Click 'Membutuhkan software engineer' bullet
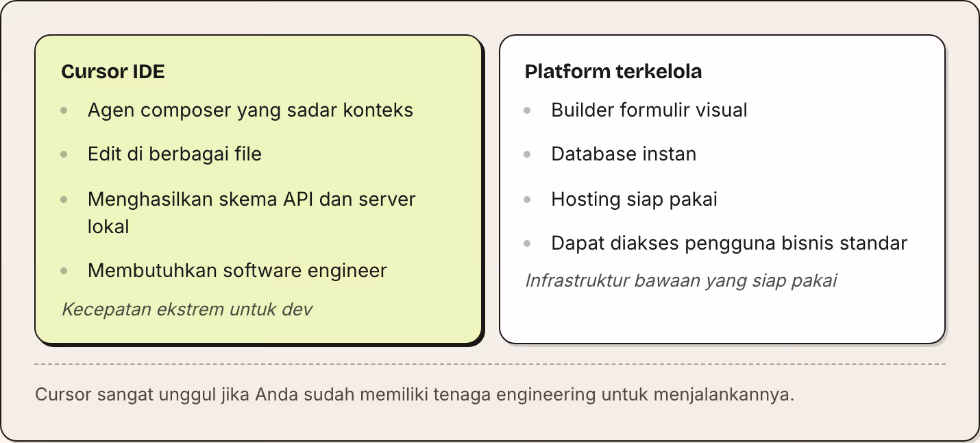The height and width of the screenshot is (443, 980). [x=237, y=270]
